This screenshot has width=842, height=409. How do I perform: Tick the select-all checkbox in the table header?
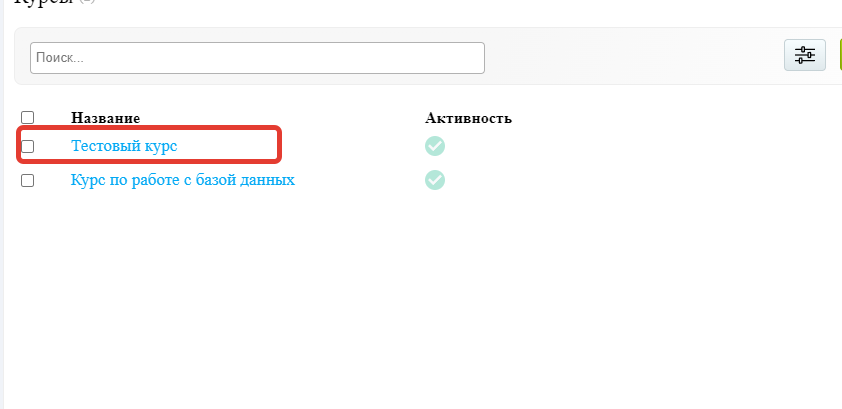[28, 118]
